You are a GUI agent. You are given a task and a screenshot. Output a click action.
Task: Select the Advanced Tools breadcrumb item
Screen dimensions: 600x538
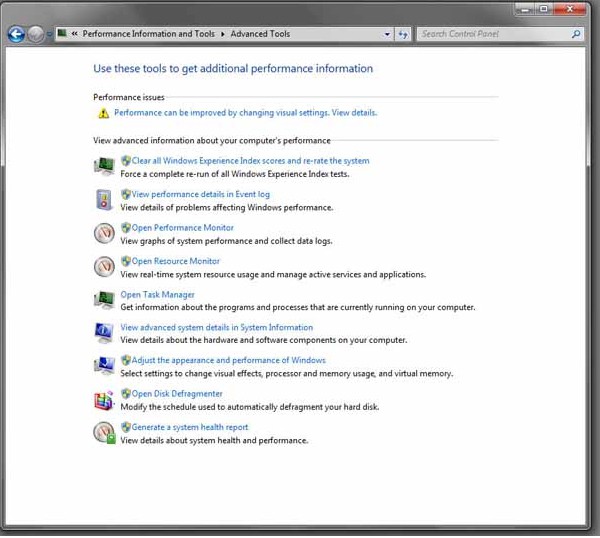click(260, 34)
